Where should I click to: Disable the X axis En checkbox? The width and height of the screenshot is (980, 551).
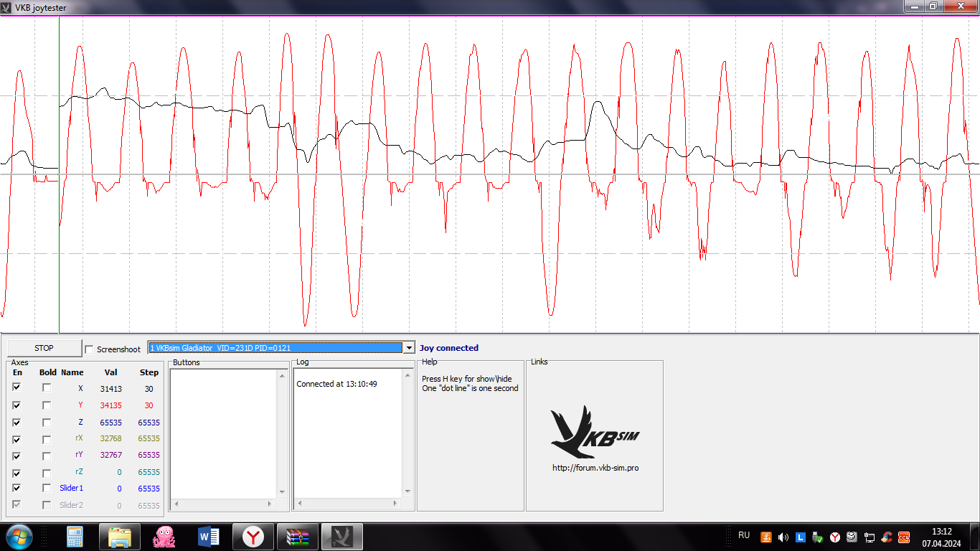(x=17, y=387)
